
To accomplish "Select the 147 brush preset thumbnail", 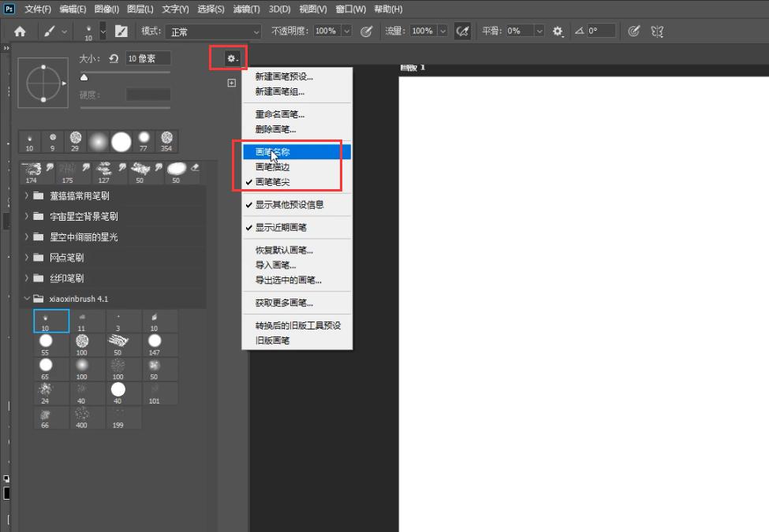I will 154,344.
